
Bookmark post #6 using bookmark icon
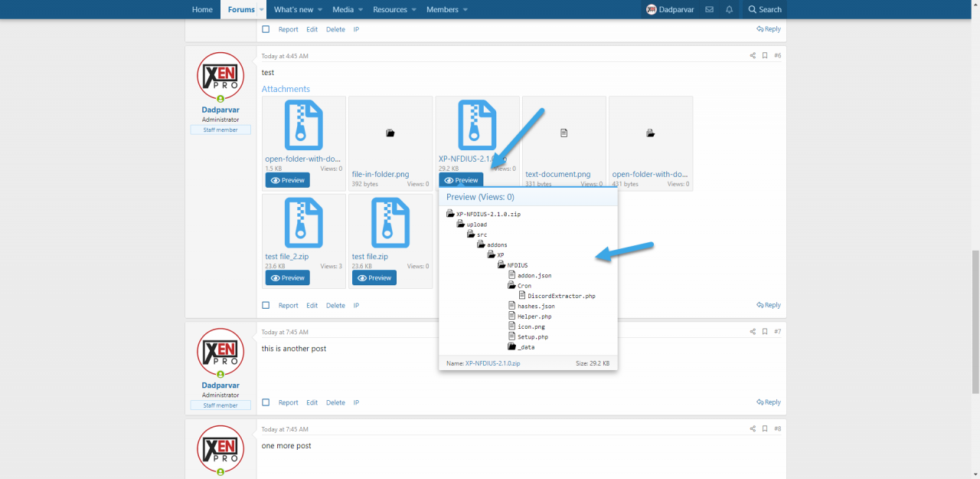point(765,56)
